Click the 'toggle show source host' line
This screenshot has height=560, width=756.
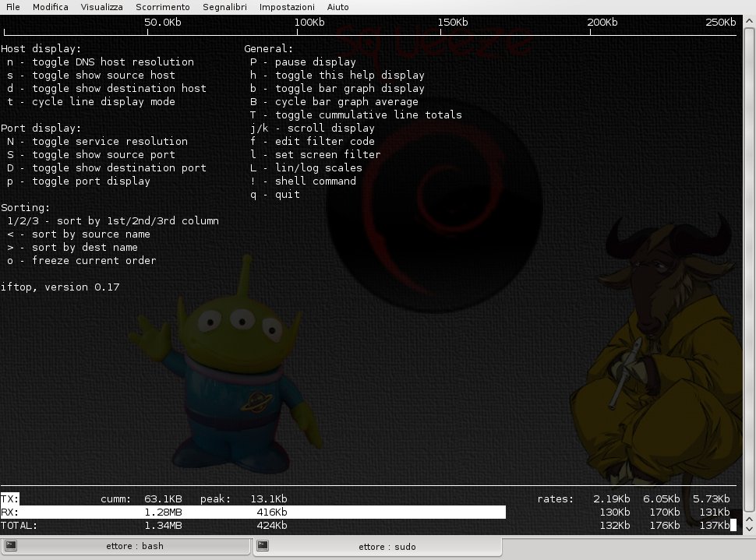click(x=91, y=76)
